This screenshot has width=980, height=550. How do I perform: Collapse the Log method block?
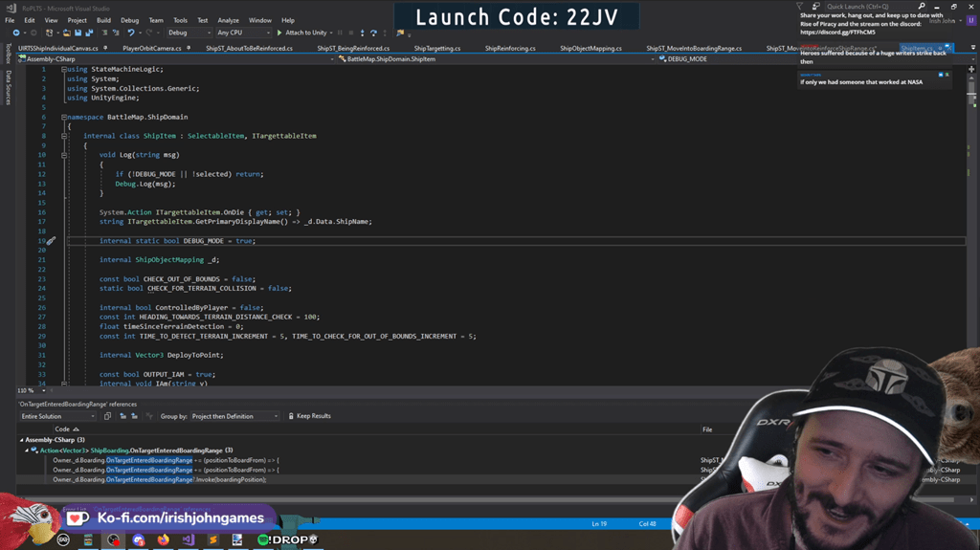64,155
